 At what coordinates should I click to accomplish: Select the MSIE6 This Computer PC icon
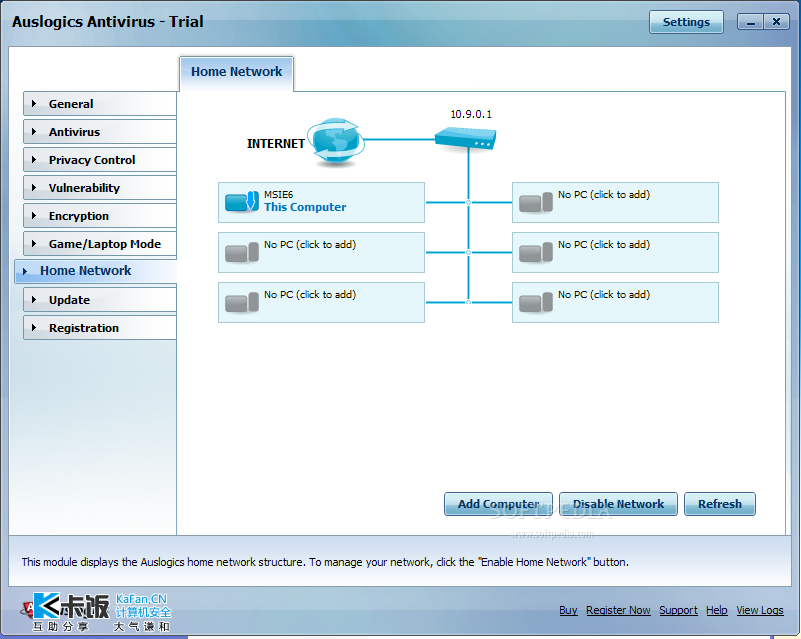[x=242, y=201]
